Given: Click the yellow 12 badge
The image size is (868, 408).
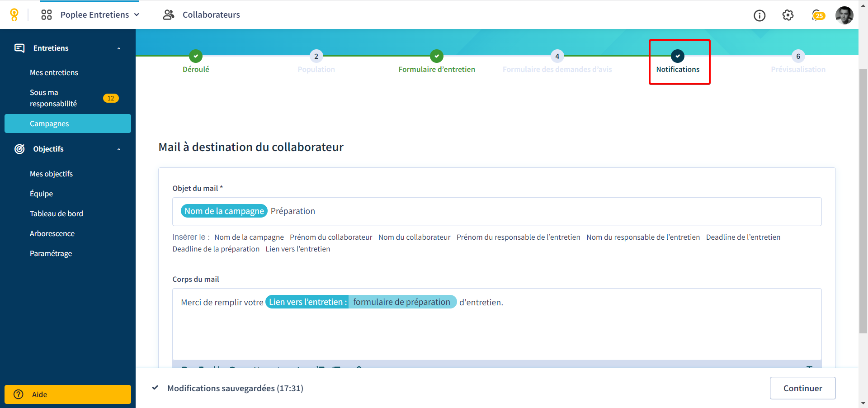Looking at the screenshot, I should [111, 98].
